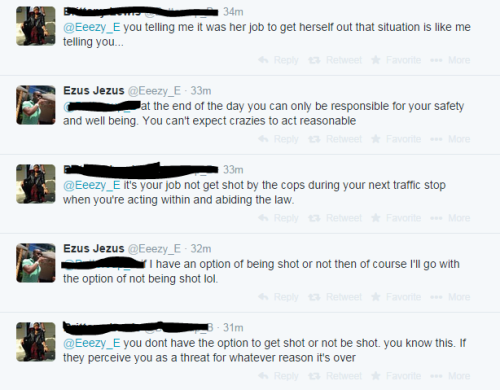Open More options on the 31m tweet
Viewport: 500px width, 390px height.
click(x=450, y=376)
